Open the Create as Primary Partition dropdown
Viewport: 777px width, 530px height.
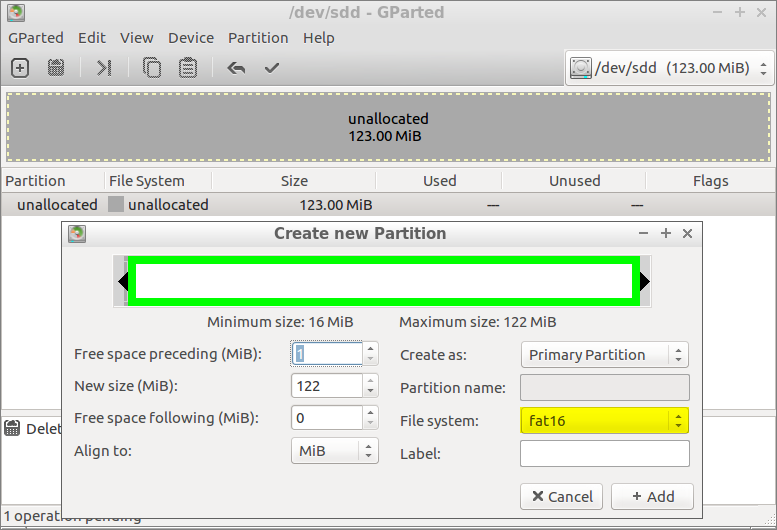pos(605,355)
